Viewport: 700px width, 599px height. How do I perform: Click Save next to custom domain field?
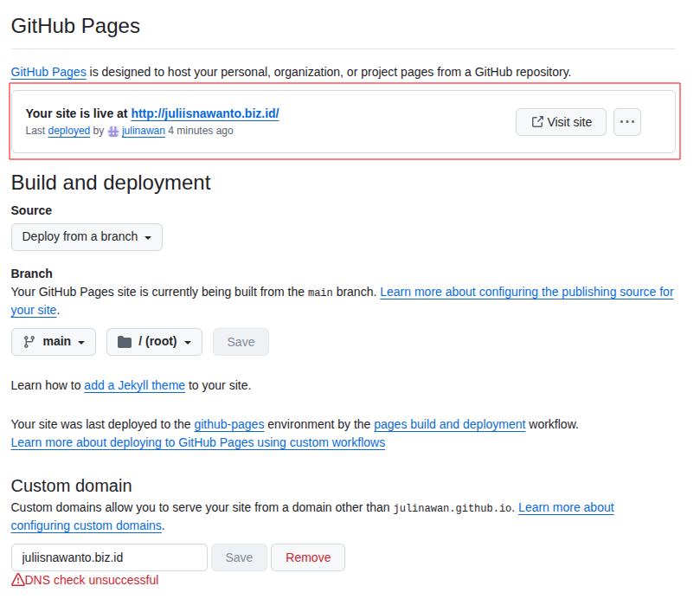pos(239,557)
